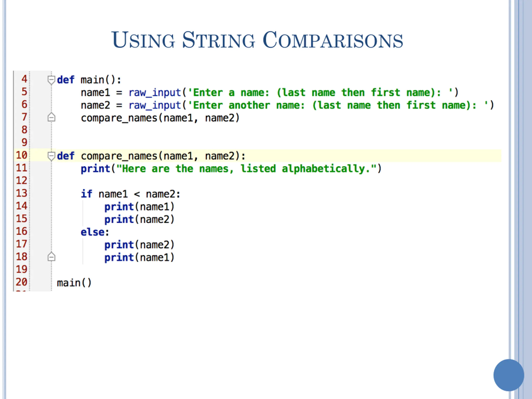Click the blue circle in corner
This screenshot has width=532, height=399.
509,375
